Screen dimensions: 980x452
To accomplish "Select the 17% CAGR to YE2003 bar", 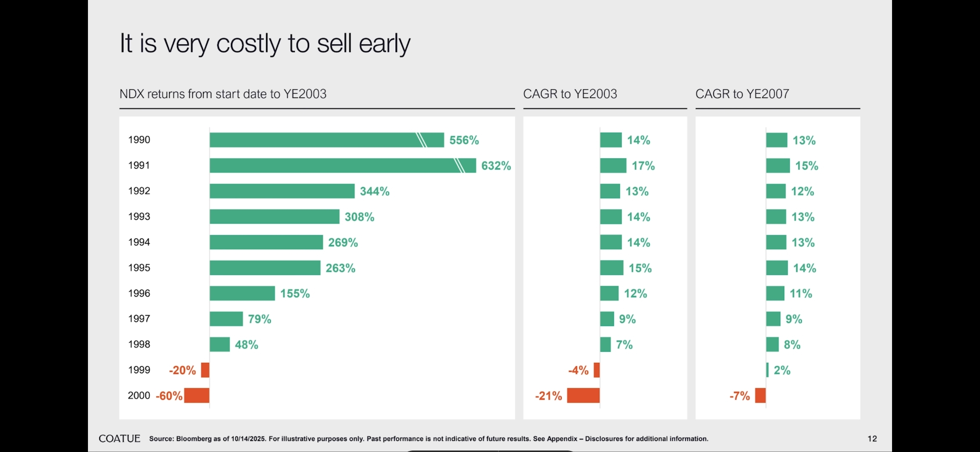I will click(x=613, y=166).
